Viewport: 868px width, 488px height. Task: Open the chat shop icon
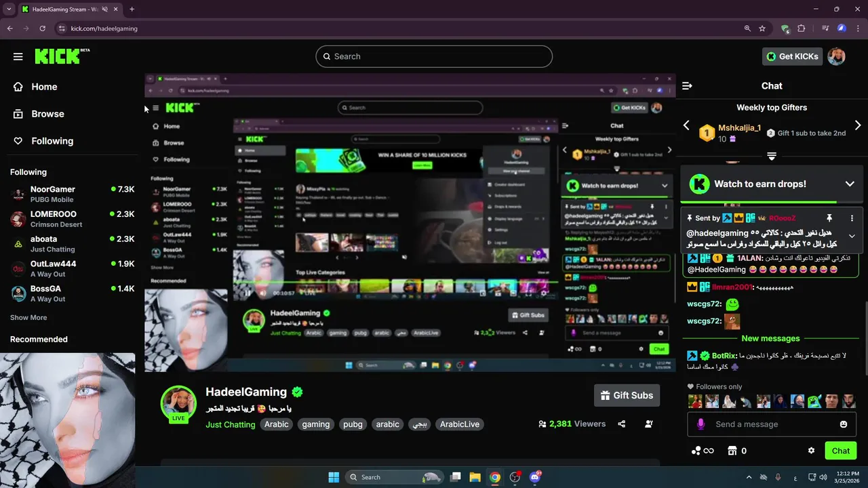pos(732,451)
